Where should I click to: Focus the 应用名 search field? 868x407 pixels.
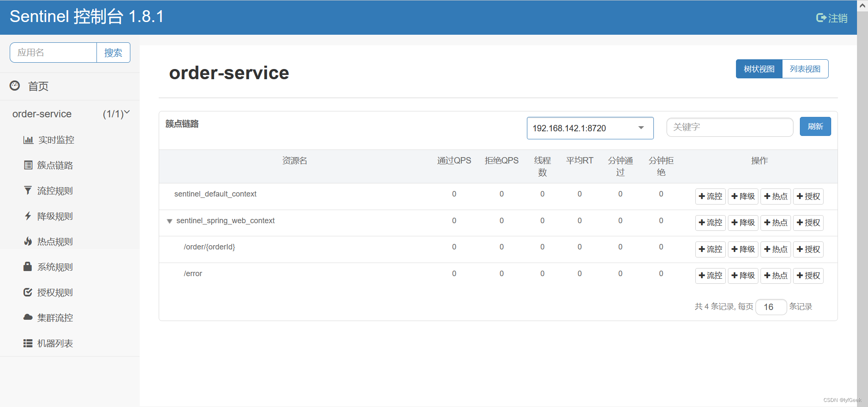pos(53,53)
